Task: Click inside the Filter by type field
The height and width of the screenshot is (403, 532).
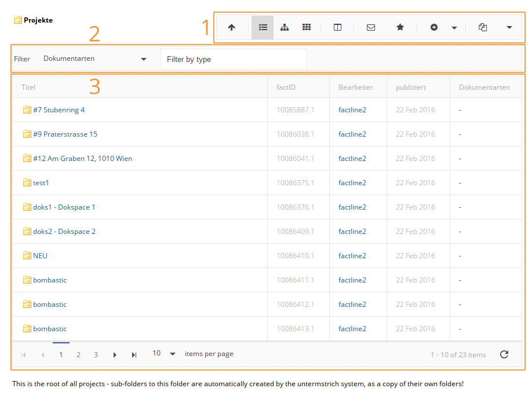Action: pyautogui.click(x=233, y=58)
